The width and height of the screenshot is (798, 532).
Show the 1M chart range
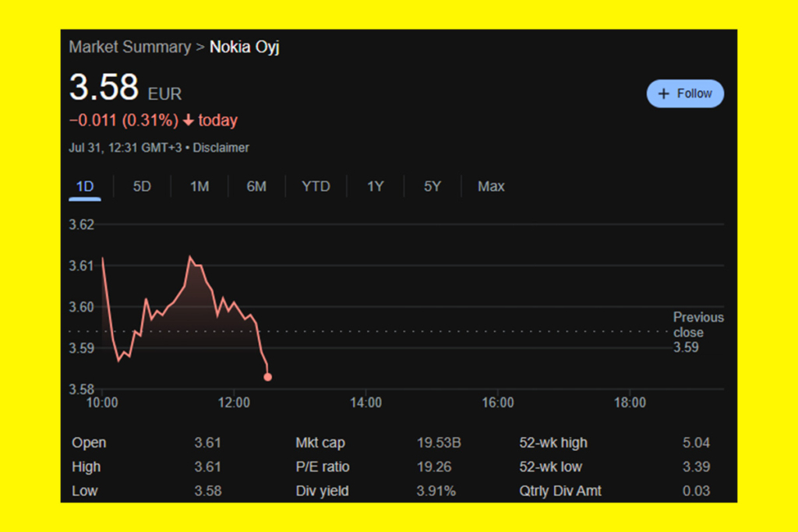click(199, 186)
